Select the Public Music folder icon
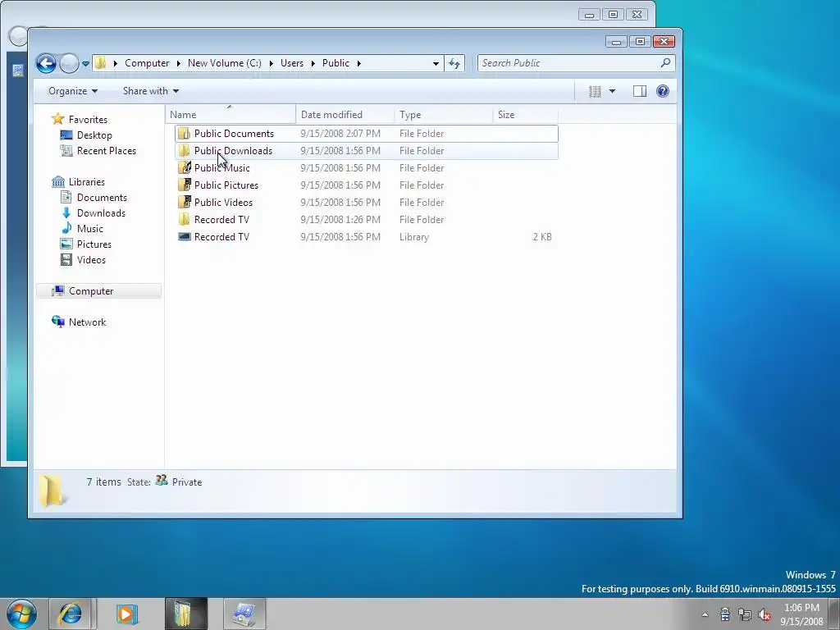 click(x=185, y=167)
